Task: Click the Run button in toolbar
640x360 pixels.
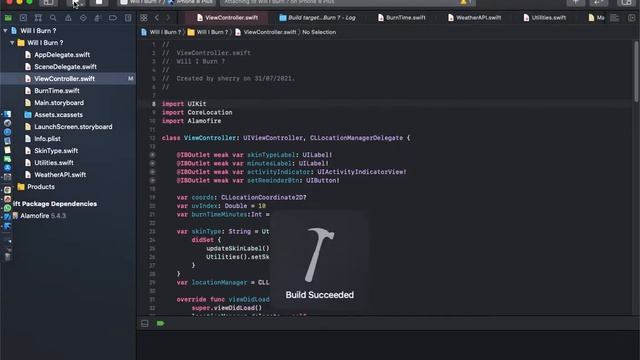Action: pyautogui.click(x=76, y=3)
